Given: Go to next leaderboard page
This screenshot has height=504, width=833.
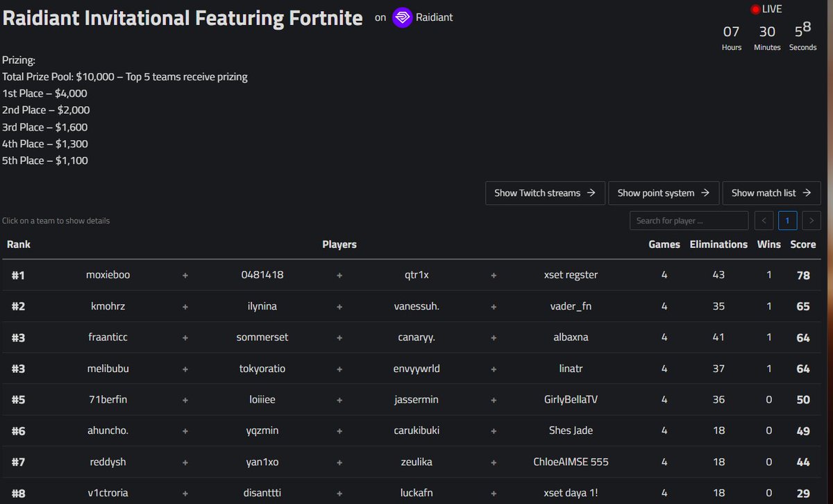Looking at the screenshot, I should coord(811,221).
